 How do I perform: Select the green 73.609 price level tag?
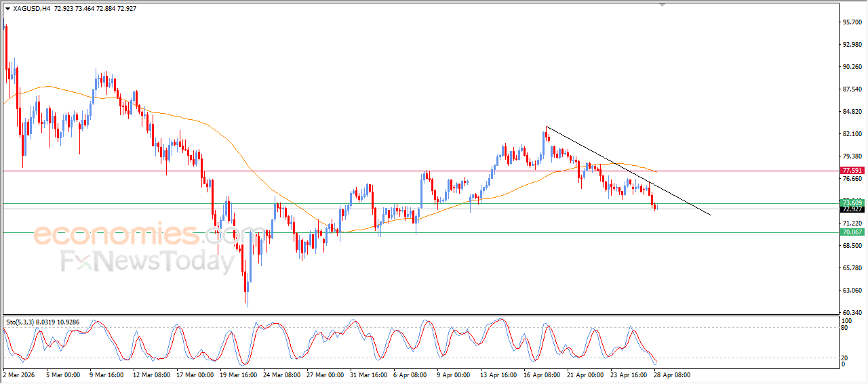point(852,202)
